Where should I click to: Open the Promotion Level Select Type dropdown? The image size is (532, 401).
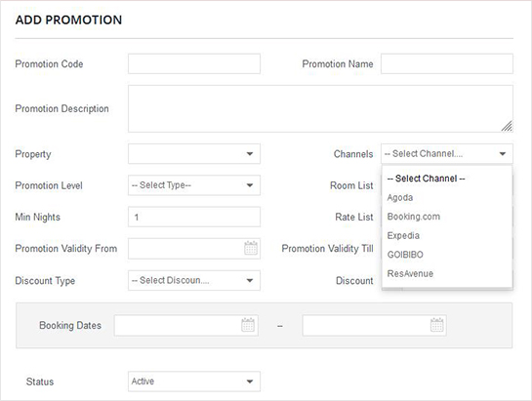pyautogui.click(x=194, y=185)
